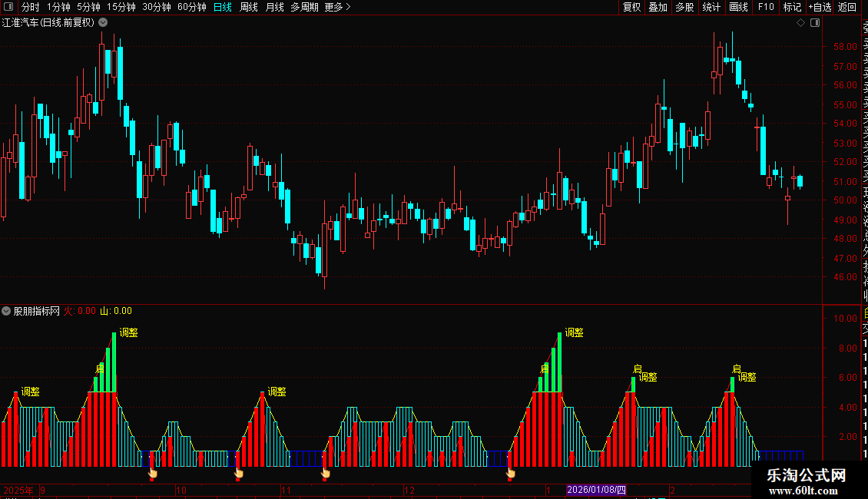Select the 2026/01/08/四 date marker
This screenshot has height=499, width=868.
coord(596,490)
